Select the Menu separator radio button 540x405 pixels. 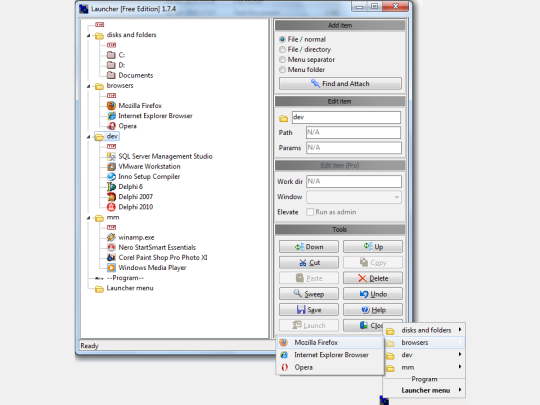pos(282,60)
